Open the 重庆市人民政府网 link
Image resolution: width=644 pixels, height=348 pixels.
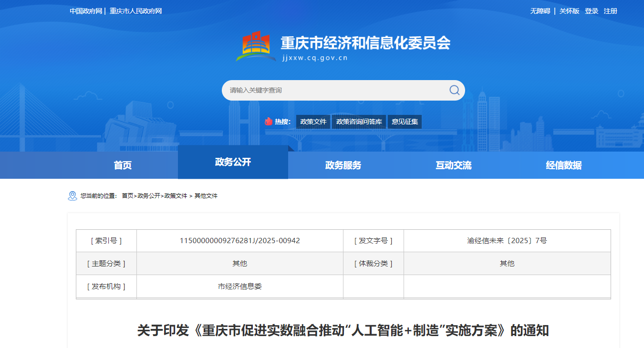coord(136,11)
